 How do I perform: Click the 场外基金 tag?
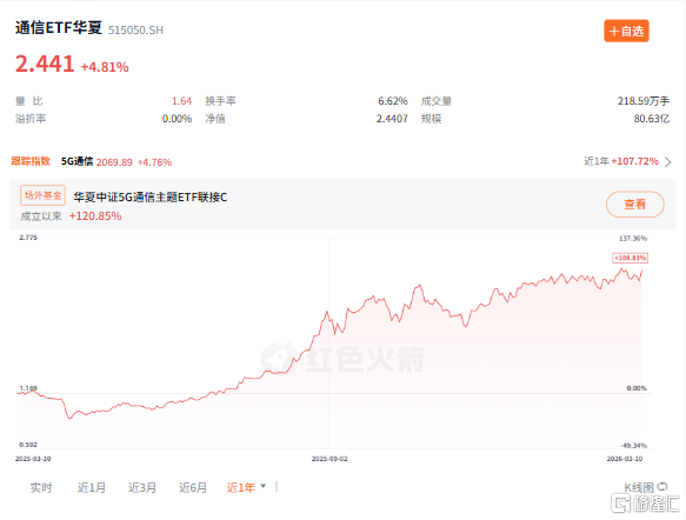[43, 195]
